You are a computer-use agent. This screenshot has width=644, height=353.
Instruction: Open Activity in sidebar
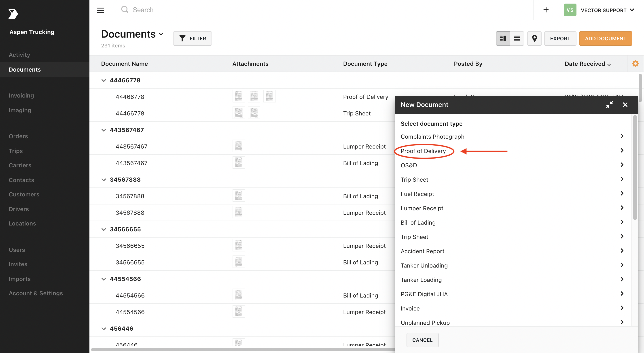[19, 55]
